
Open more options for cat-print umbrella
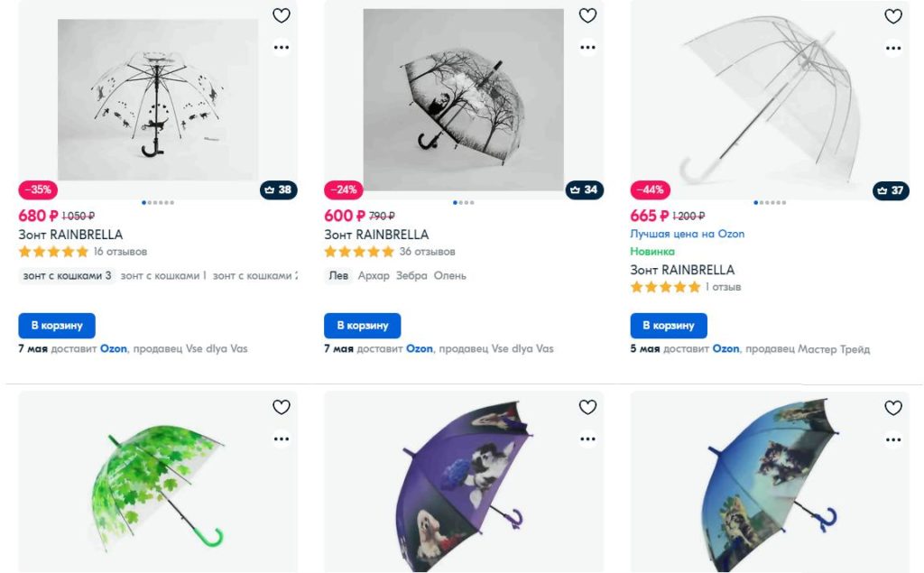pos(282,48)
